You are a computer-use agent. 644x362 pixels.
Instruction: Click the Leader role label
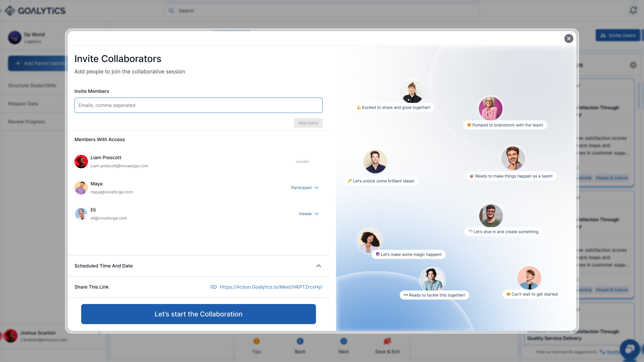click(302, 162)
